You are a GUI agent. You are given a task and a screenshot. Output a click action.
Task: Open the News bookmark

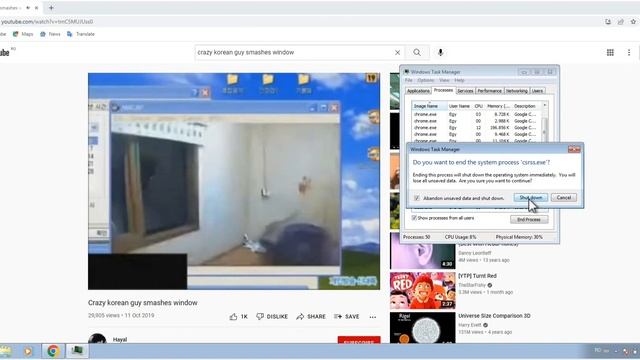pos(50,34)
